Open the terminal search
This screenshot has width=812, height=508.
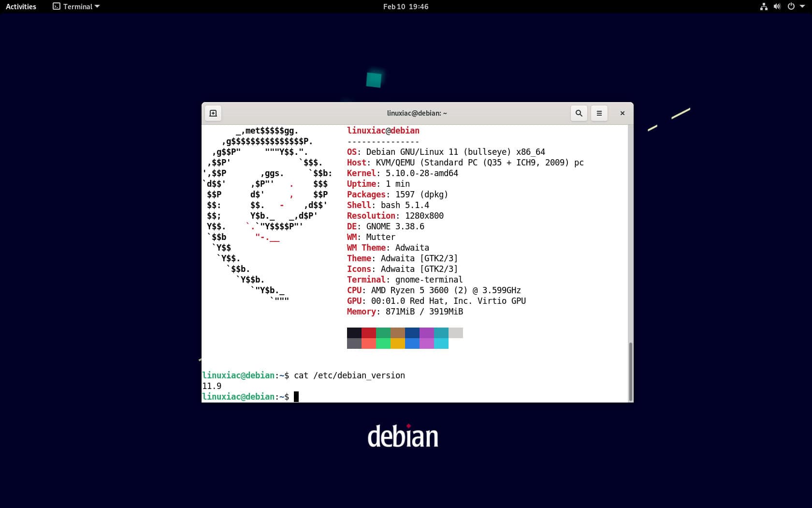579,113
